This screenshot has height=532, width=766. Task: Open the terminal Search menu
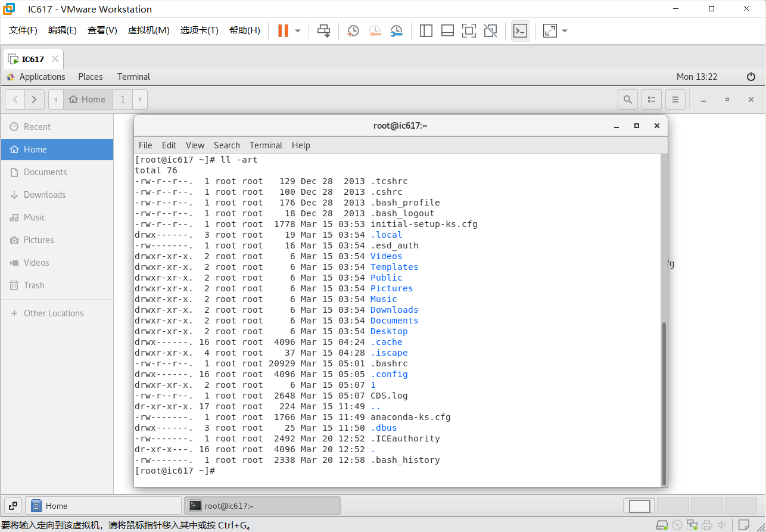227,145
